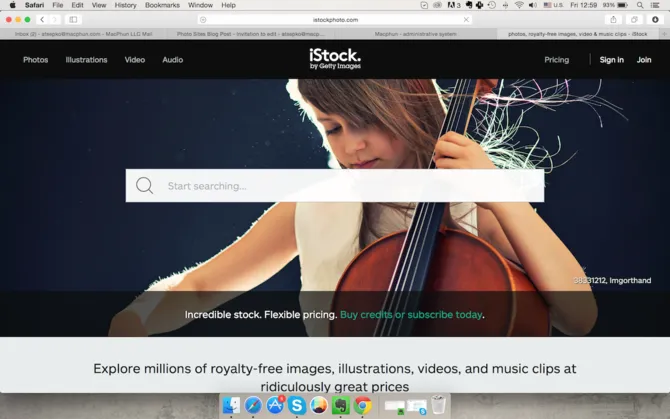
Task: Click the magnifying glass search icon
Action: pyautogui.click(x=145, y=186)
